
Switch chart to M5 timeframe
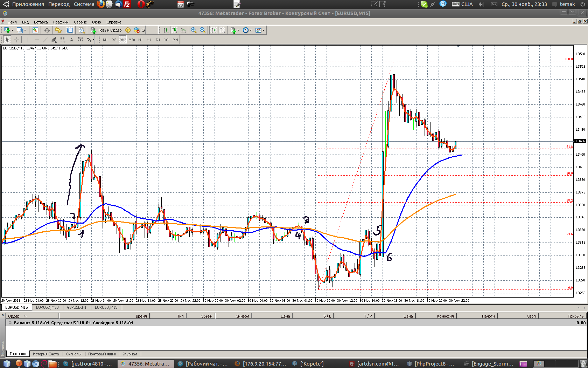click(x=114, y=40)
